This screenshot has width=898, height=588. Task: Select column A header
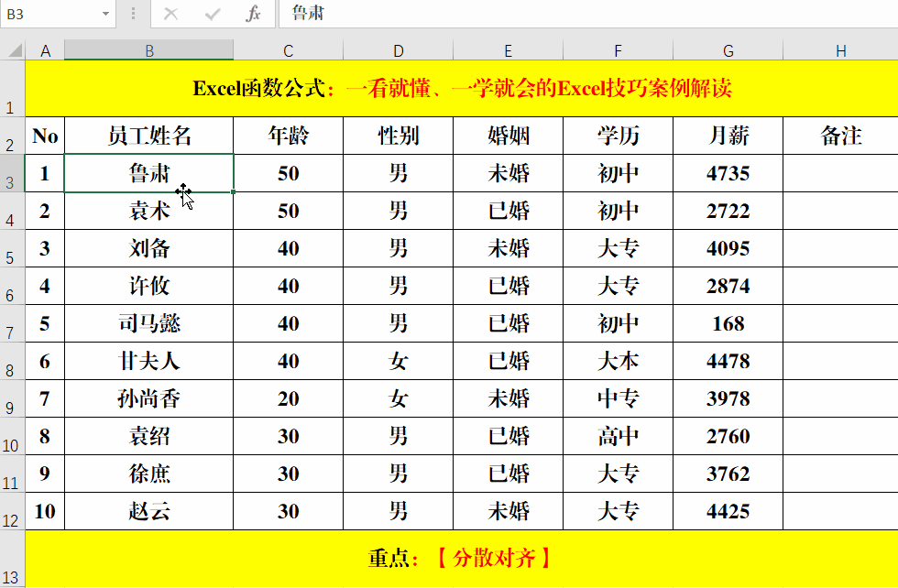coord(45,50)
